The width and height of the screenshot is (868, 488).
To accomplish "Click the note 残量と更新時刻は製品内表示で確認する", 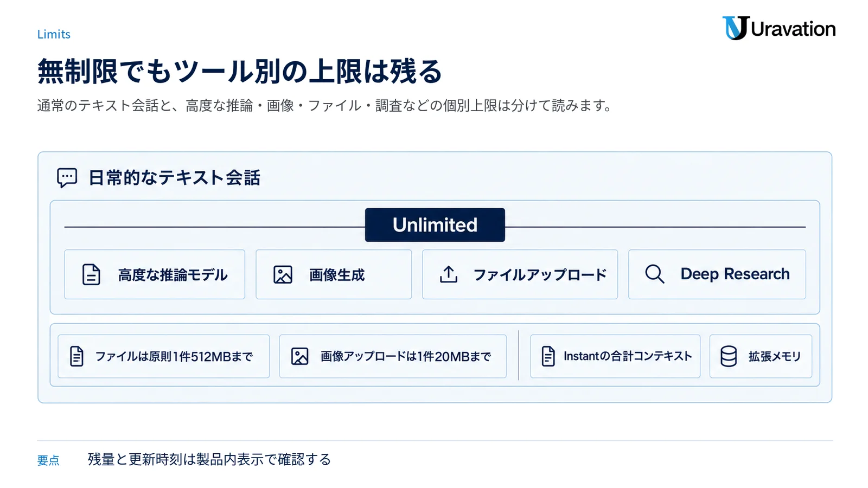I will 209,459.
